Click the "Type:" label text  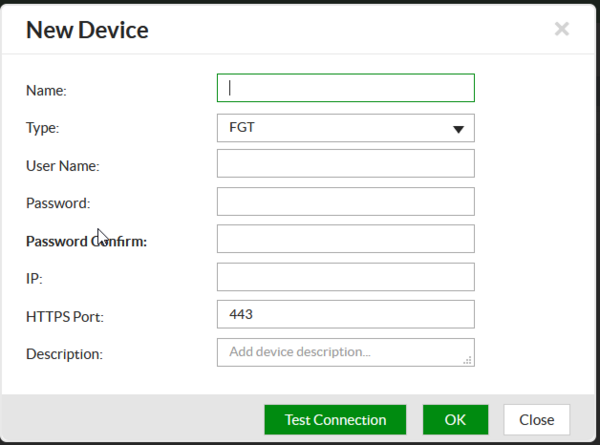[43, 128]
